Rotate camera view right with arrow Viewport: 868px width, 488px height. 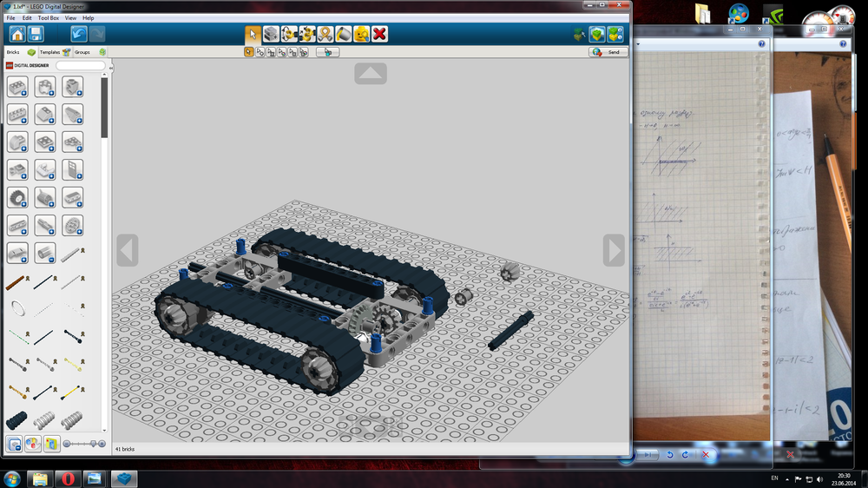click(614, 250)
